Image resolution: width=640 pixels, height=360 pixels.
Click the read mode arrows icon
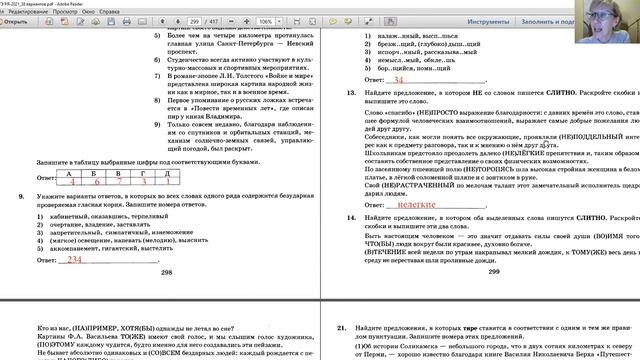[x=369, y=22]
